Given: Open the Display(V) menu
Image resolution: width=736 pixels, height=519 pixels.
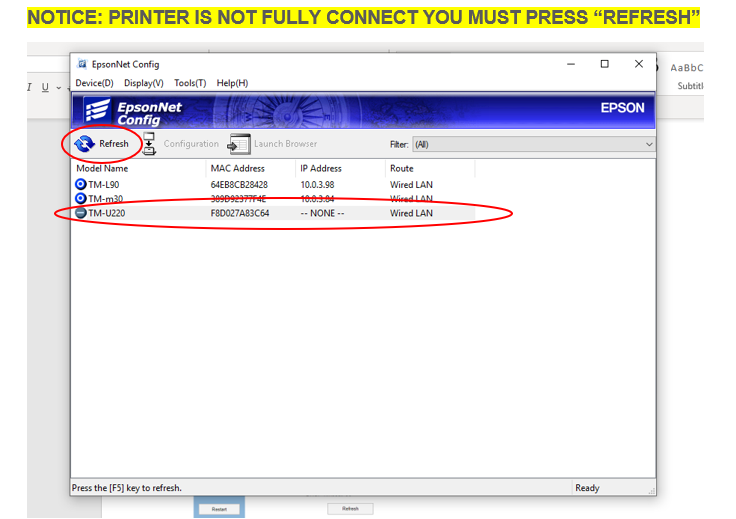Looking at the screenshot, I should (144, 83).
